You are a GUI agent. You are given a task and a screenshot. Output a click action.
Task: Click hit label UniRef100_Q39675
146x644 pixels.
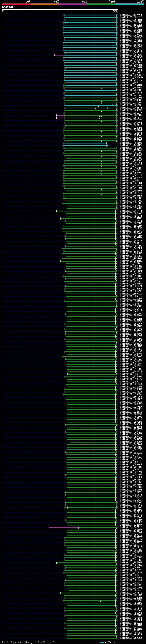[x=131, y=251]
